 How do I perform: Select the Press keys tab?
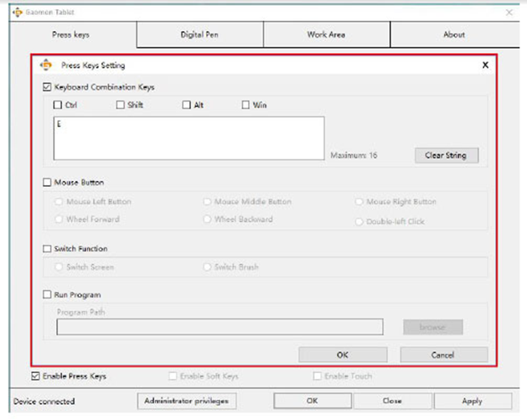point(72,35)
